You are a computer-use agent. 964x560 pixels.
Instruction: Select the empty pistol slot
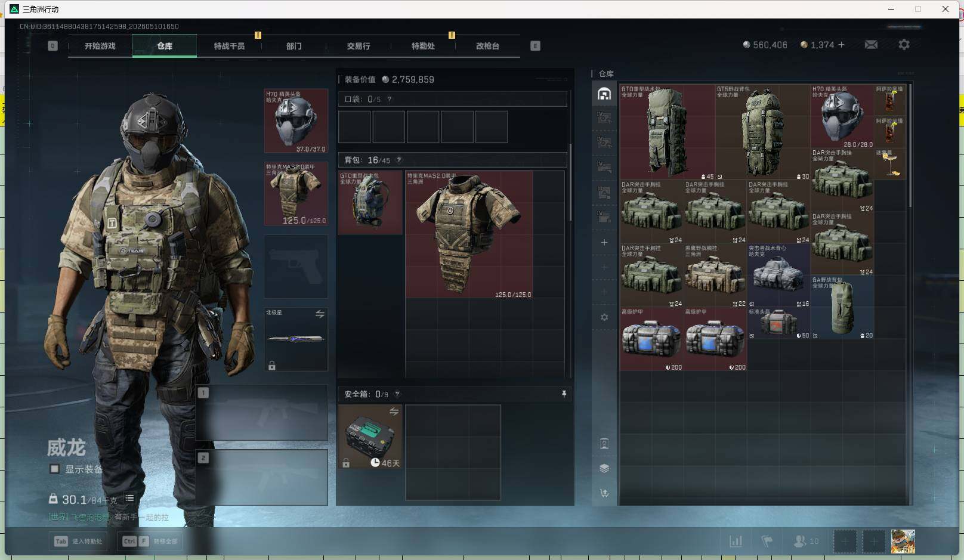296,267
